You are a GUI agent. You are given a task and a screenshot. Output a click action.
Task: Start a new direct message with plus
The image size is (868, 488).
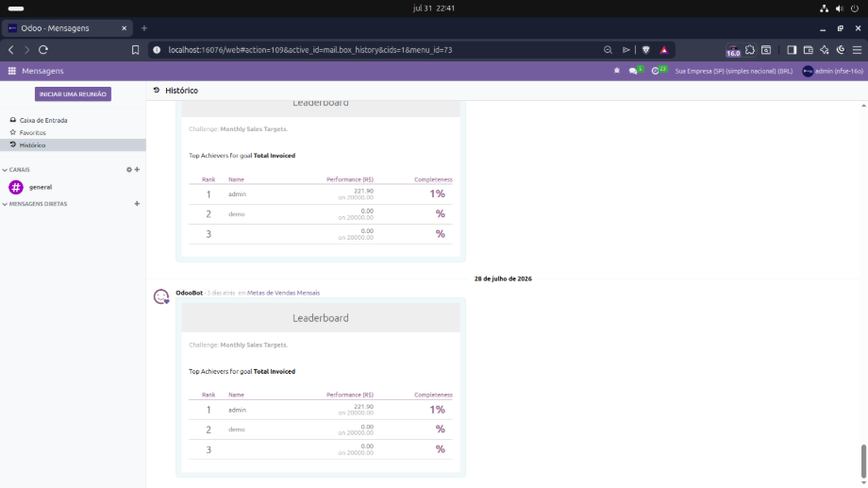pos(138,204)
